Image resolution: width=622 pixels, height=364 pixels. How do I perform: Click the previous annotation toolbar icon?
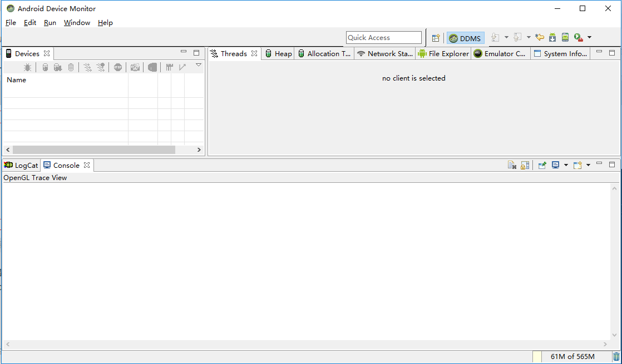pyautogui.click(x=517, y=37)
